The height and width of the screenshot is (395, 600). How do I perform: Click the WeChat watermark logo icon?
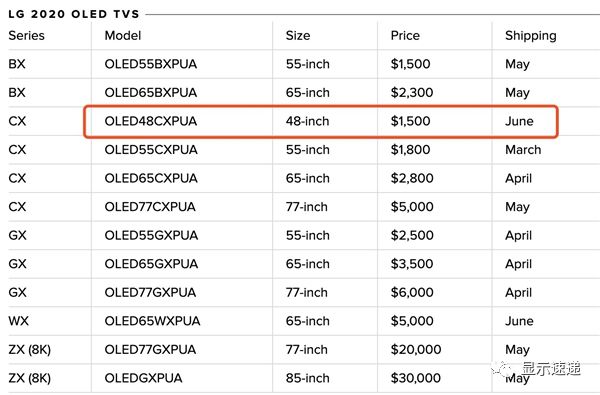click(502, 369)
